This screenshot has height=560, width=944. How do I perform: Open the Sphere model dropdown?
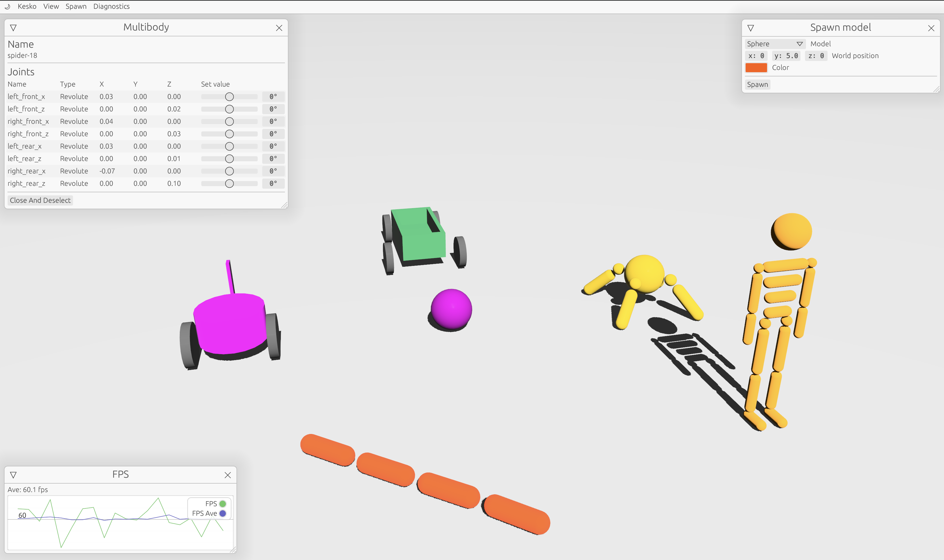point(774,44)
